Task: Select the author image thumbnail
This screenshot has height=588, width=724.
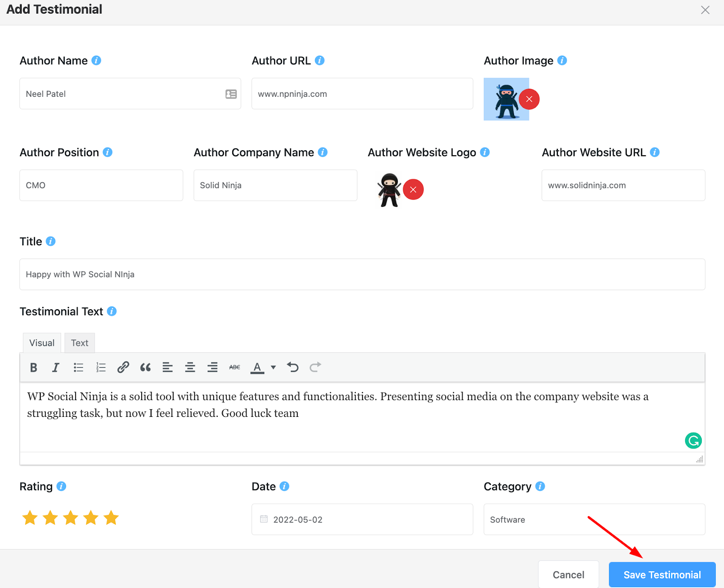Action: (x=506, y=99)
